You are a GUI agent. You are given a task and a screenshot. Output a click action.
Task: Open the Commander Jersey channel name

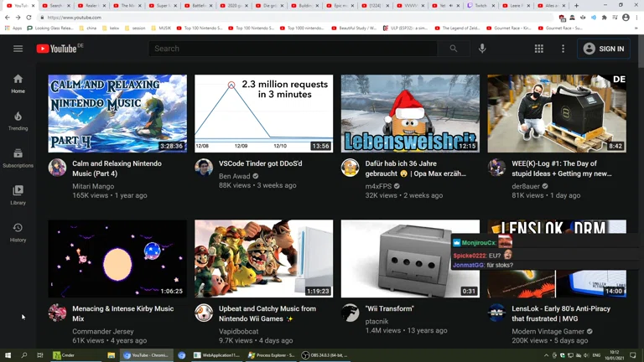coord(103,331)
